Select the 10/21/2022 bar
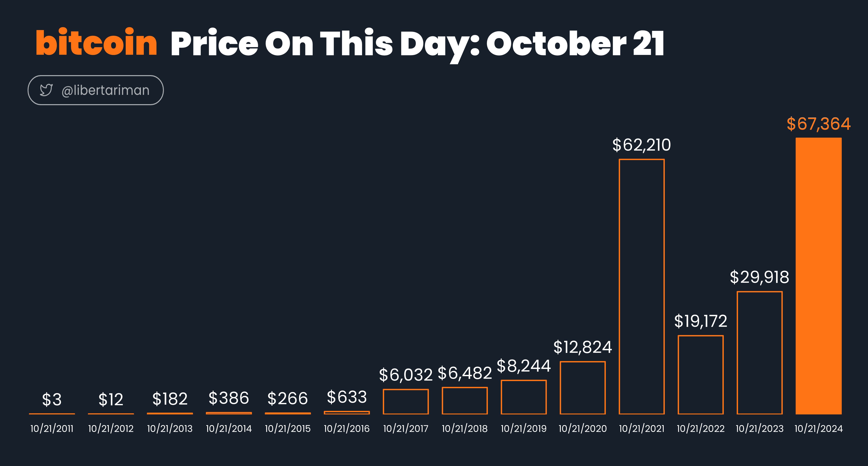Image resolution: width=868 pixels, height=466 pixels. pyautogui.click(x=701, y=375)
